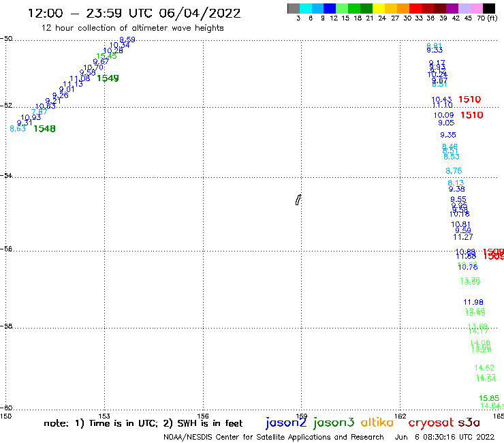Click the wave height value '11.27'
504x443 pixels.
click(x=463, y=237)
